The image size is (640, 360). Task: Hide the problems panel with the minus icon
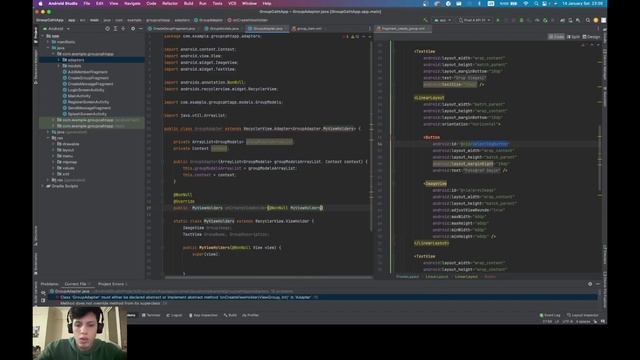[x=598, y=284]
